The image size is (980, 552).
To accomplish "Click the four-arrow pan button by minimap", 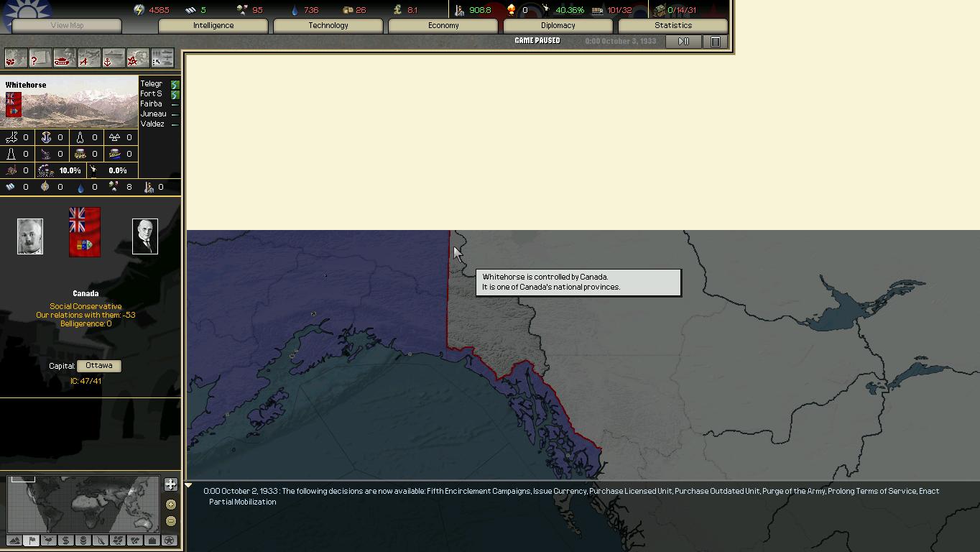I will 170,484.
